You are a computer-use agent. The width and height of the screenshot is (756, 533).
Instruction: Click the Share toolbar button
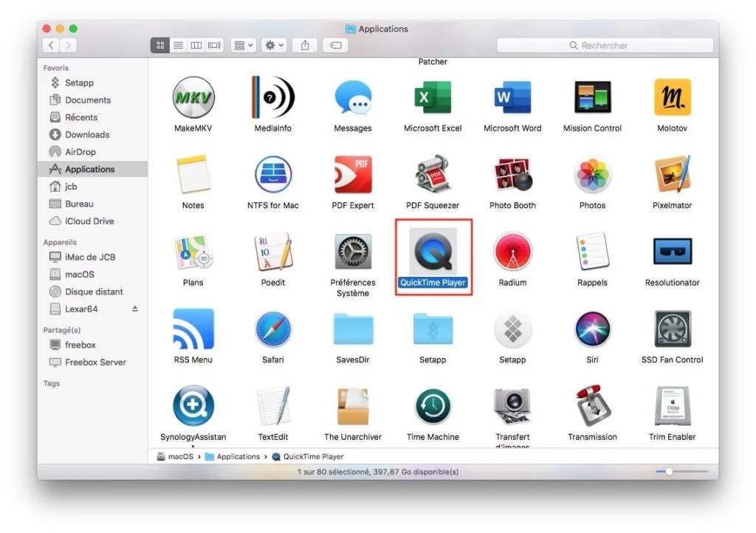point(305,45)
